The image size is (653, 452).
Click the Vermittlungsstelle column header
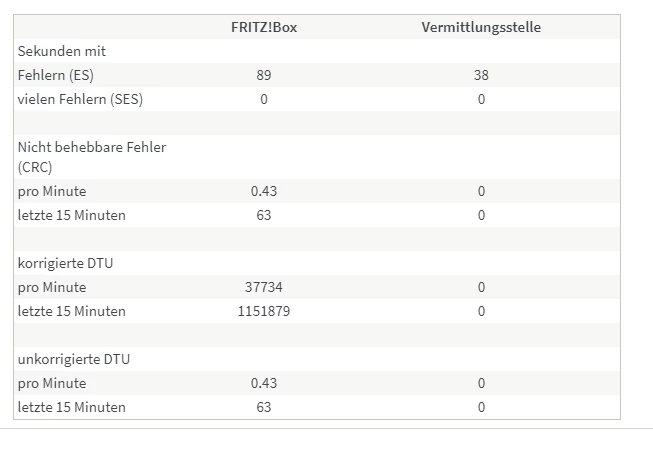pos(481,27)
